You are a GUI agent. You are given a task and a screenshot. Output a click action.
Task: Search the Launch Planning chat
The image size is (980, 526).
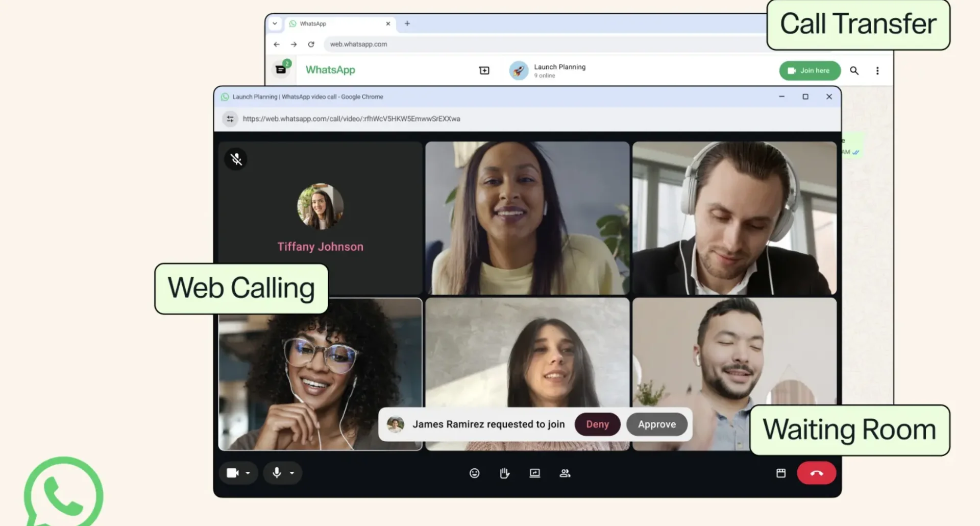pos(854,70)
